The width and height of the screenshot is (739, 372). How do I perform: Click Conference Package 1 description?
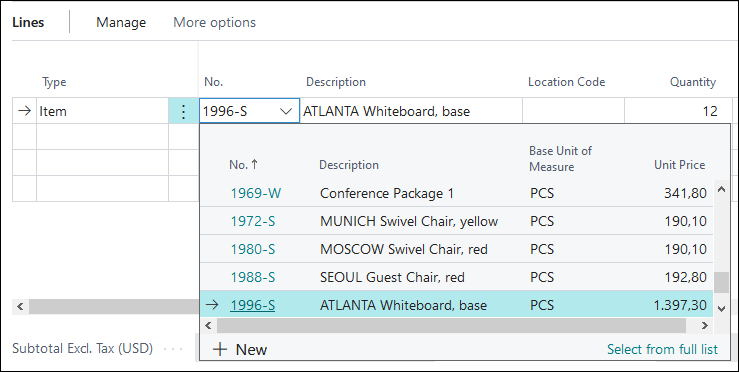click(x=386, y=193)
